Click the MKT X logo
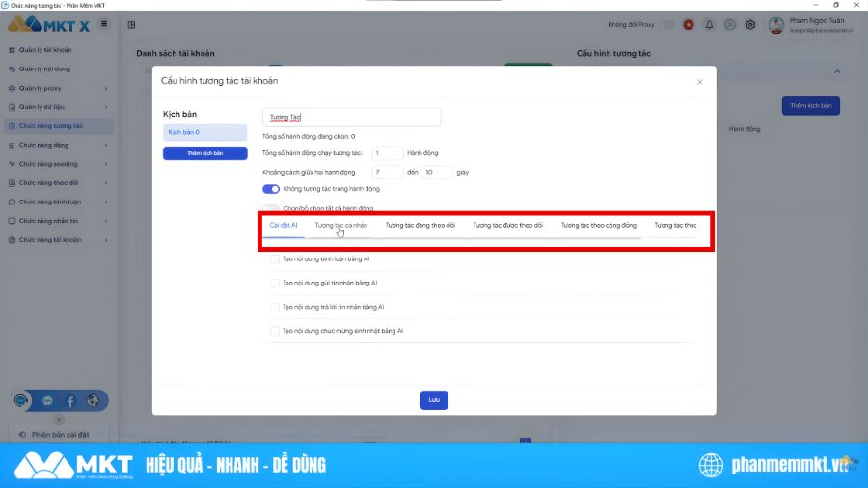This screenshot has height=488, width=868. (49, 24)
